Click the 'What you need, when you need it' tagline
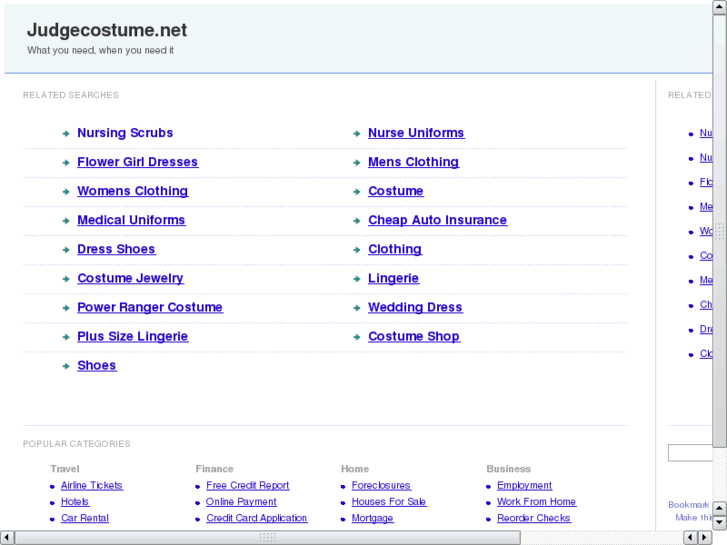727x545 pixels. point(100,50)
